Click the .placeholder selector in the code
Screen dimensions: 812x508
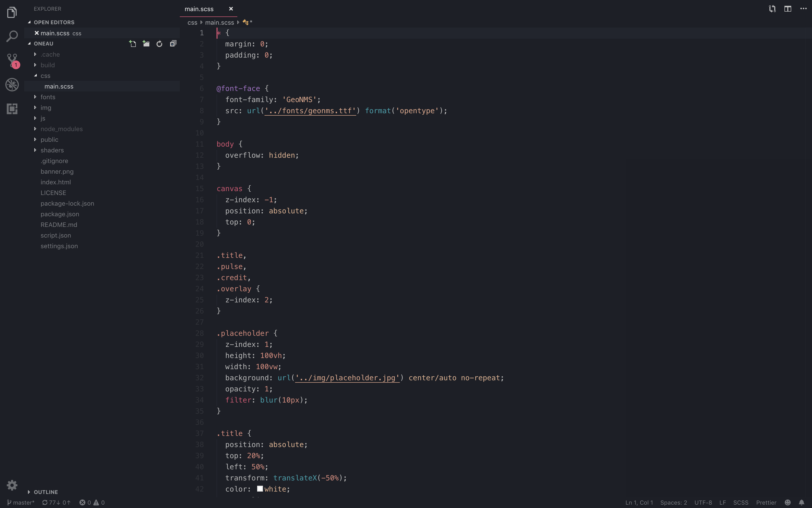(243, 333)
